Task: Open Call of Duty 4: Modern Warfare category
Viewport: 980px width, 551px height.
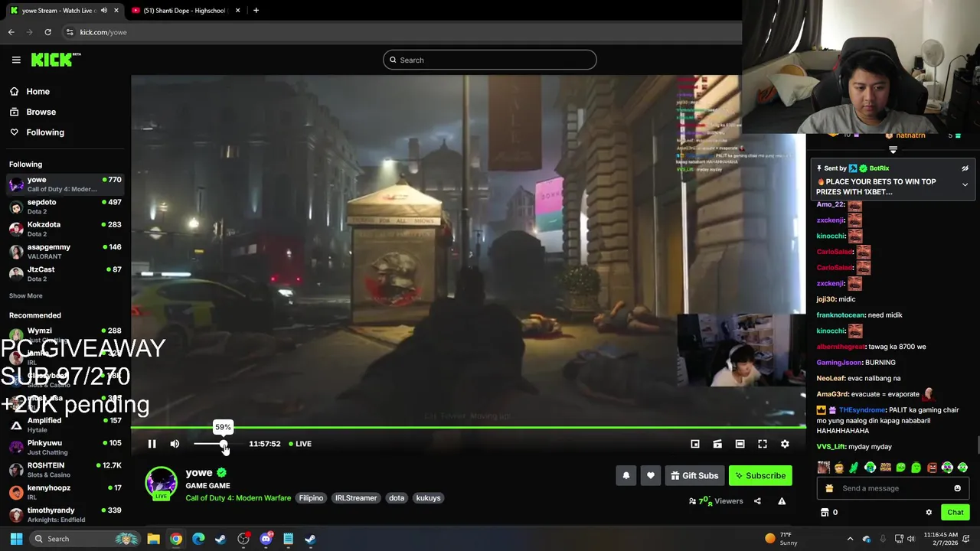Action: point(238,498)
